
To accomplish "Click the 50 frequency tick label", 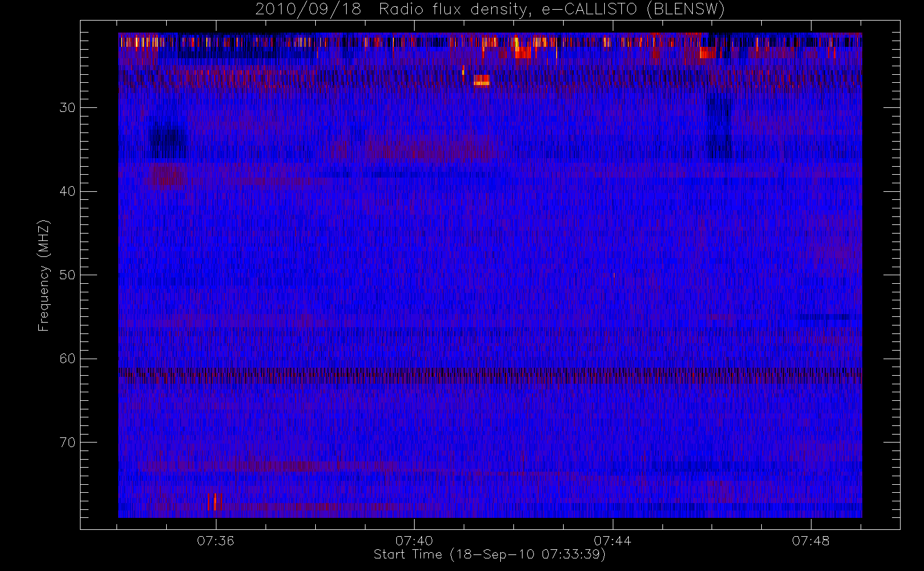I will [67, 275].
